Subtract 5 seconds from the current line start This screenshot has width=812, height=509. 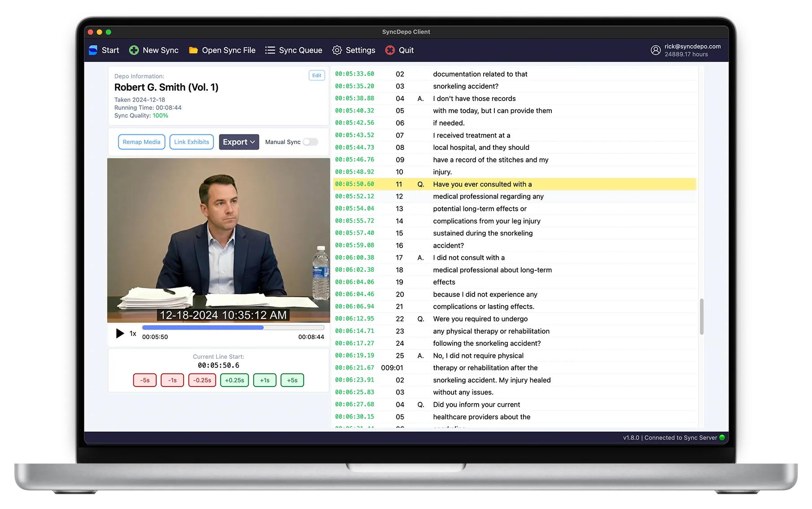pyautogui.click(x=144, y=380)
